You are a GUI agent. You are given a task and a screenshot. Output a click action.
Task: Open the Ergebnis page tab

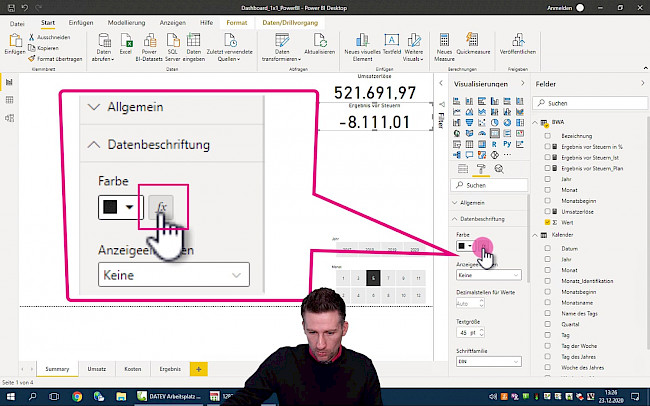click(170, 369)
